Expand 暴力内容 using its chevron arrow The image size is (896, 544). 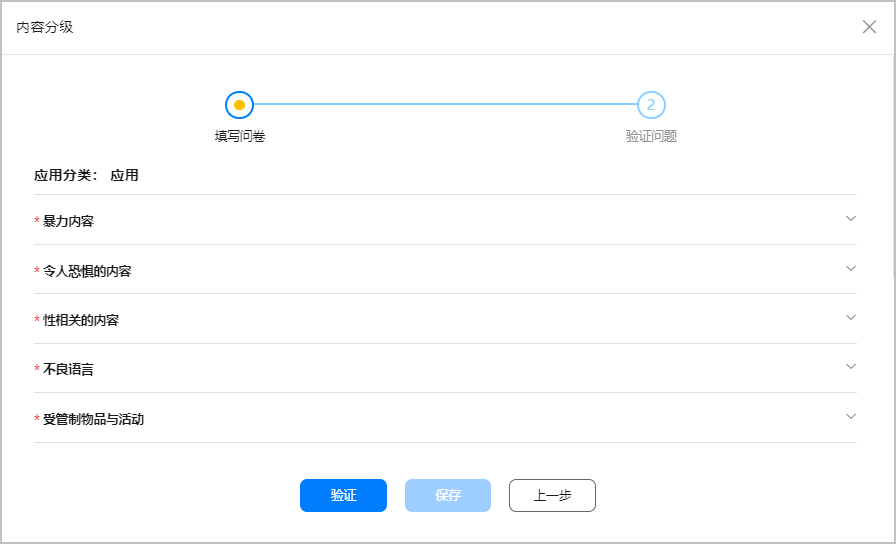(851, 219)
